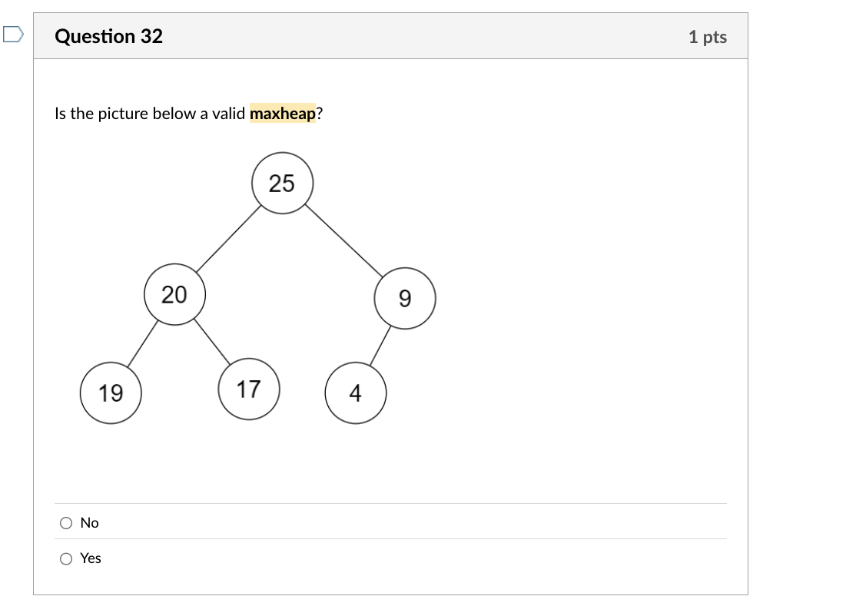The image size is (856, 616).
Task: Click the node labeled 19
Action: point(111,392)
